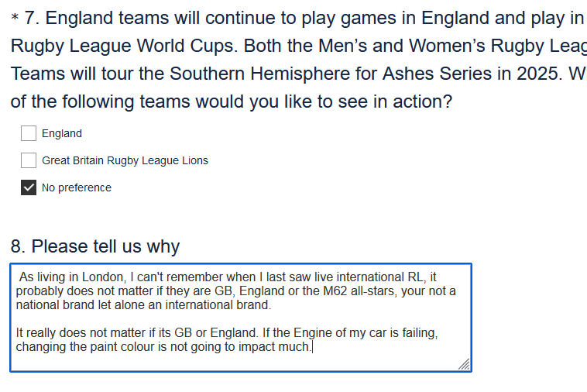This screenshot has width=587, height=392.
Task: Tick the England checkbox
Action: [x=29, y=133]
